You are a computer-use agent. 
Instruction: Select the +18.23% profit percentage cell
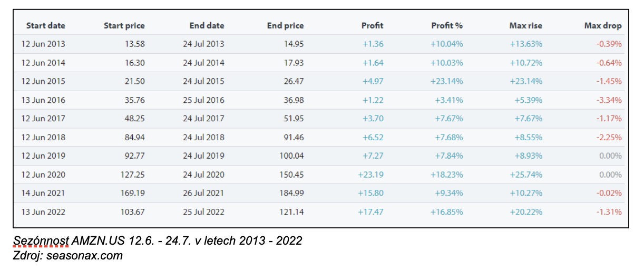point(446,175)
